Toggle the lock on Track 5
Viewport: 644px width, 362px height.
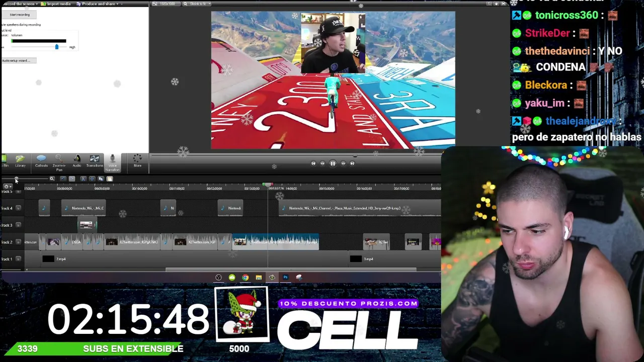[x=19, y=192]
